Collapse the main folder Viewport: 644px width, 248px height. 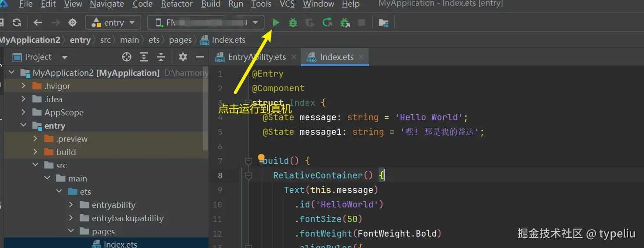point(47,178)
